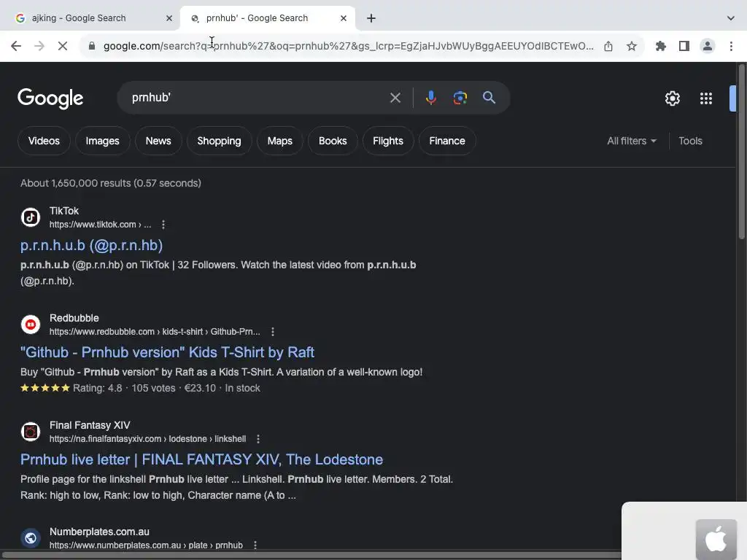Screen dimensions: 747x560
Task: Filter results by Finance
Action: click(447, 141)
